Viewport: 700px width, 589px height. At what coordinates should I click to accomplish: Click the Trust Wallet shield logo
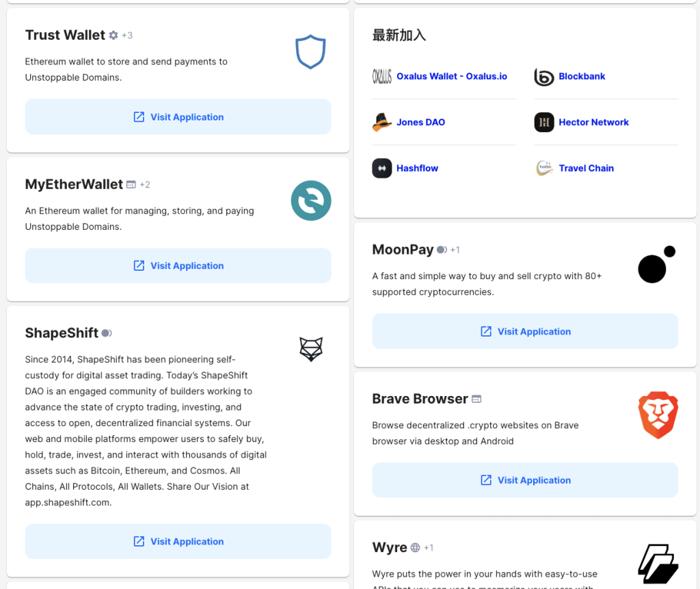310,52
